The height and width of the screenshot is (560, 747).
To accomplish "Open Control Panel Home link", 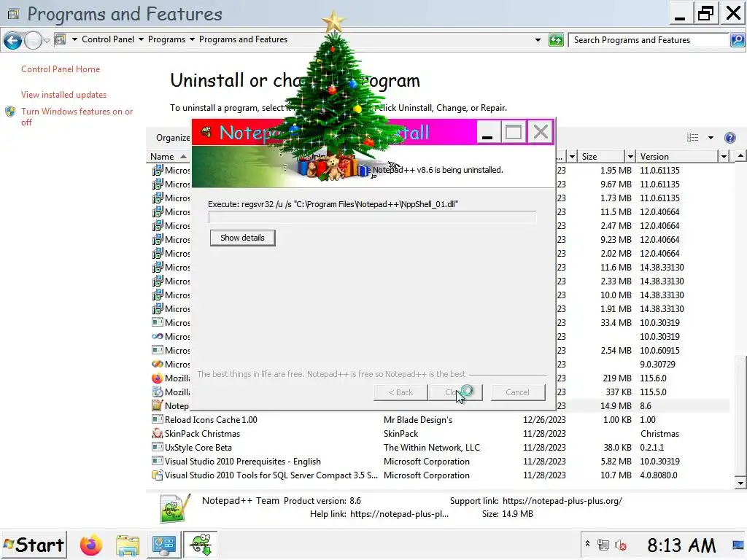I will tap(61, 69).
